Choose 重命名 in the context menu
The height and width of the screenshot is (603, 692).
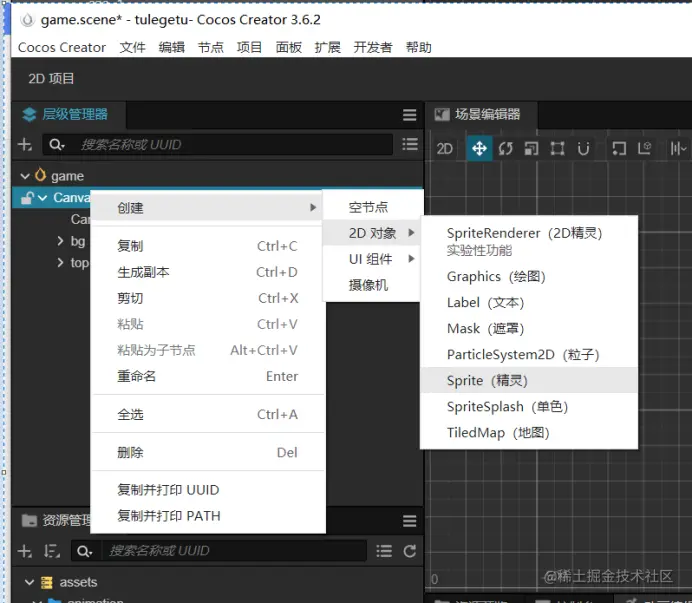click(x=207, y=376)
